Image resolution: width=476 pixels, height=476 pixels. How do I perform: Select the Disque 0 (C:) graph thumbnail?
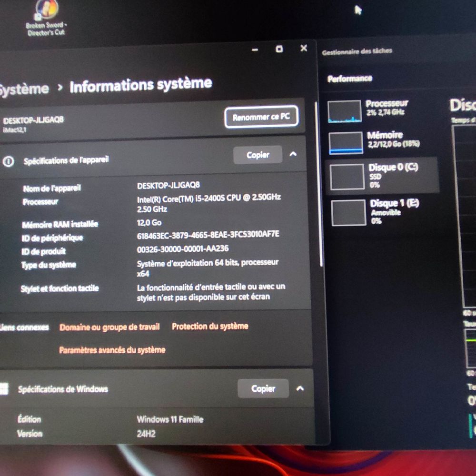pyautogui.click(x=347, y=177)
